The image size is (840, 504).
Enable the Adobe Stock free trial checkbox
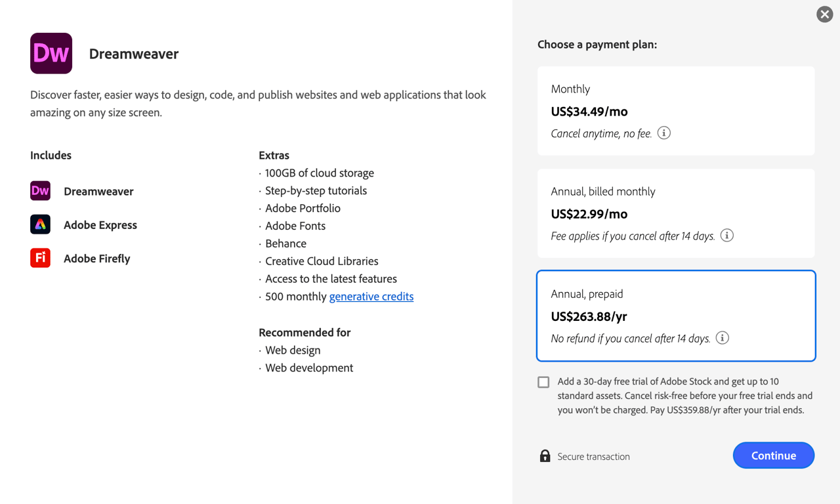543,382
